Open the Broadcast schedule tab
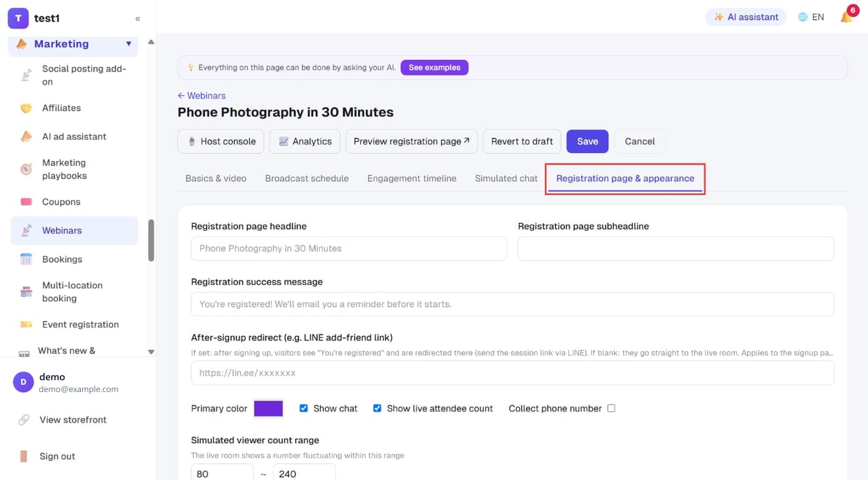This screenshot has height=480, width=868. [x=307, y=179]
